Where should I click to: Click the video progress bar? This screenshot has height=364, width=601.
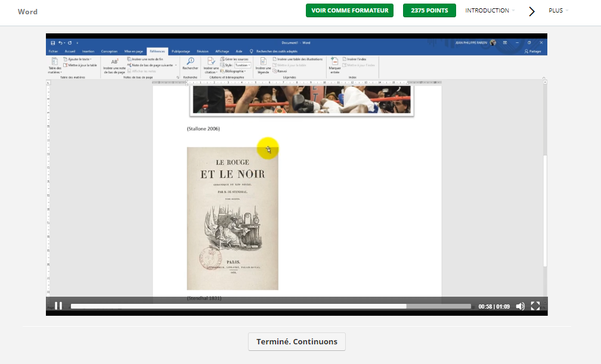tap(271, 306)
